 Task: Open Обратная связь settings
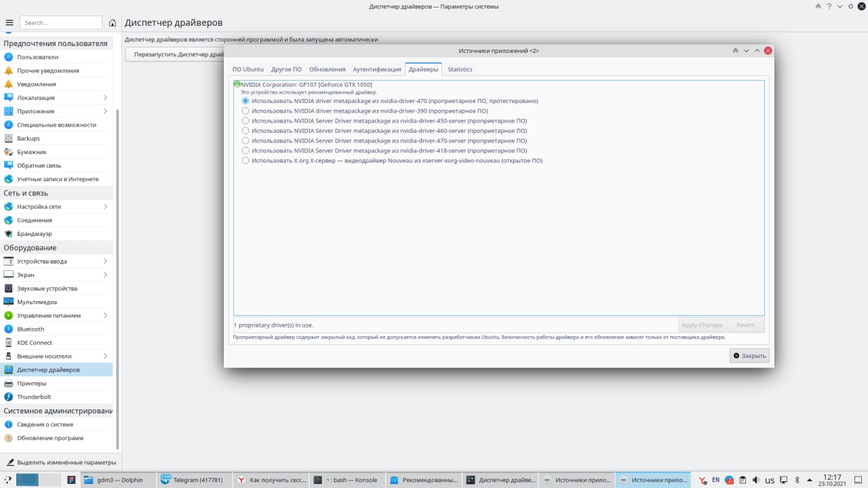pos(57,165)
